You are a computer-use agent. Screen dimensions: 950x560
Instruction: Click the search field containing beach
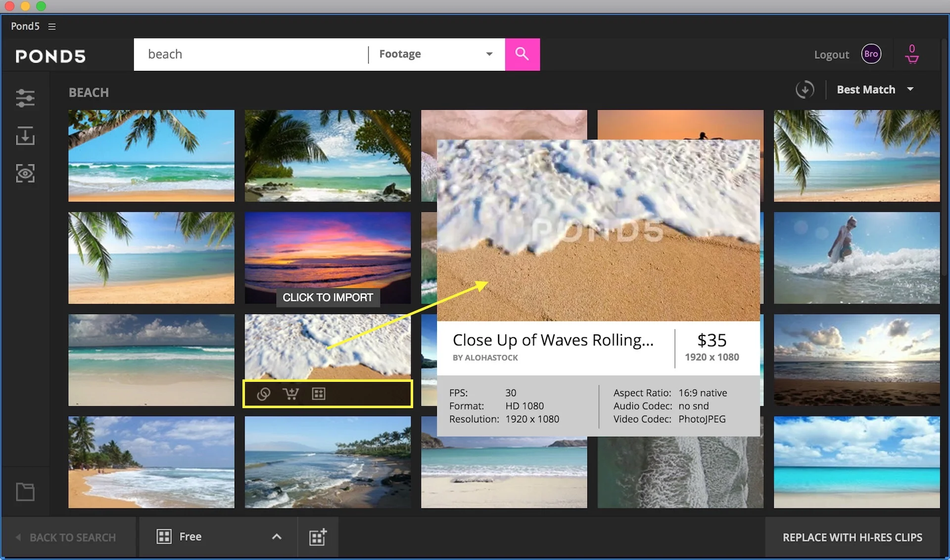pyautogui.click(x=251, y=54)
